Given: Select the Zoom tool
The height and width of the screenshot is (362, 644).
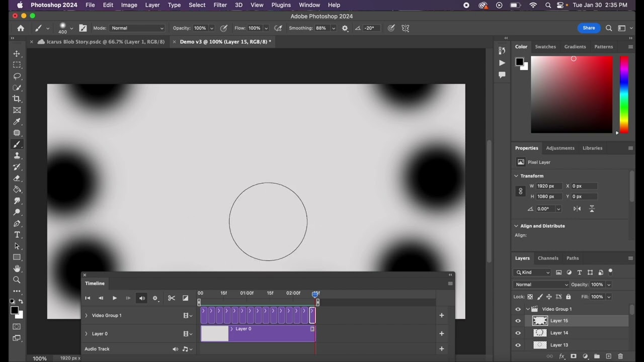Looking at the screenshot, I should [x=17, y=280].
